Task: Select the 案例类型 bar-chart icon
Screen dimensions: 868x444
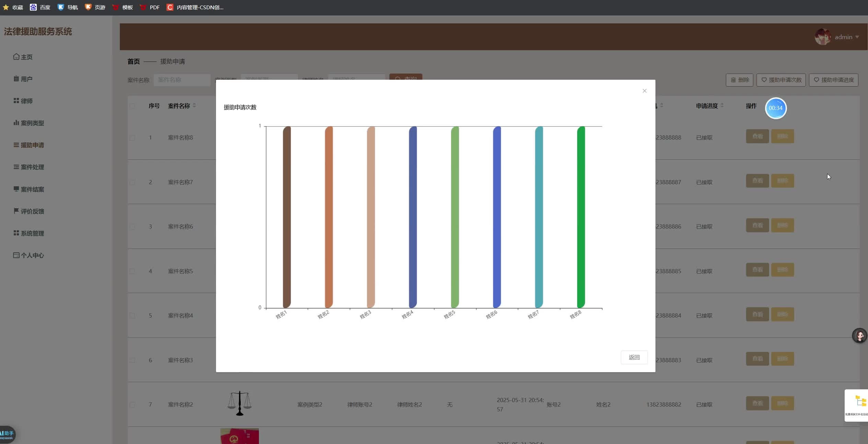Action: click(16, 123)
